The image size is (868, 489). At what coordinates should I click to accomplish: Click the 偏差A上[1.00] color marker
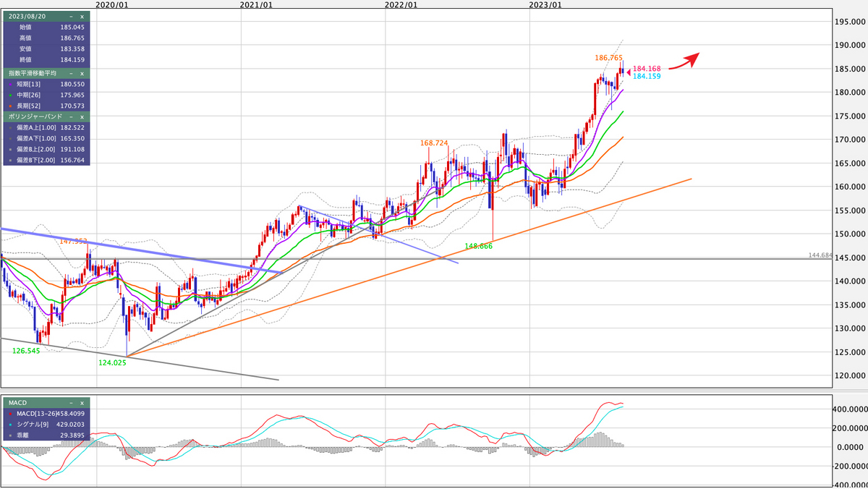(x=9, y=127)
